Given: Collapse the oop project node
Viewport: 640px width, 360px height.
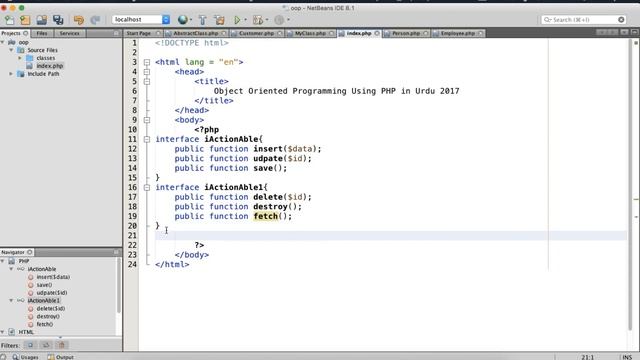Looking at the screenshot, I should 3,42.
